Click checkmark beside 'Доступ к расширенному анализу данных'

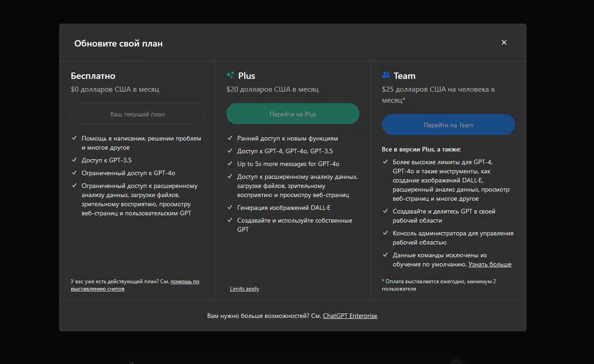pyautogui.click(x=229, y=177)
